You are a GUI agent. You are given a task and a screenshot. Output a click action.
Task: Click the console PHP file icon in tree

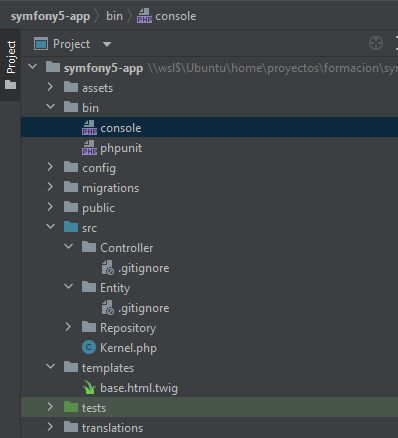tap(89, 128)
